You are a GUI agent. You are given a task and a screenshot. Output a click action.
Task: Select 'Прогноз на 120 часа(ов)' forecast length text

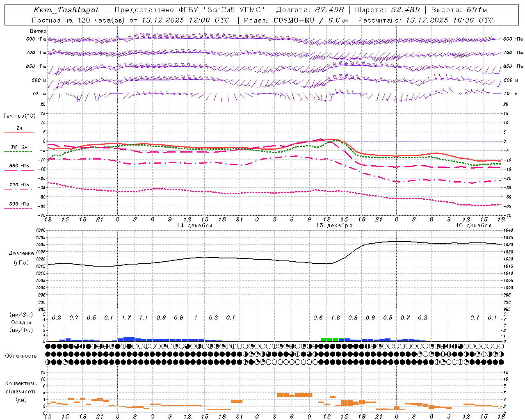(78, 20)
